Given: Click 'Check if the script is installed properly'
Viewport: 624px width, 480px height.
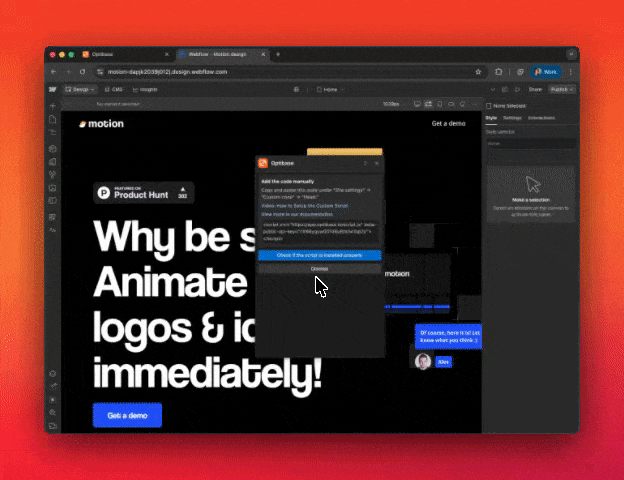Looking at the screenshot, I should [319, 256].
